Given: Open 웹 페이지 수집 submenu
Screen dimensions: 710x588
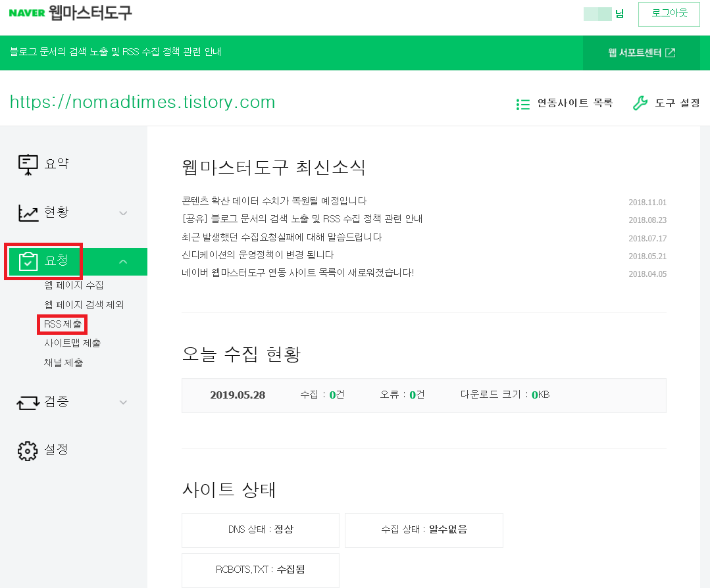Looking at the screenshot, I should (74, 285).
